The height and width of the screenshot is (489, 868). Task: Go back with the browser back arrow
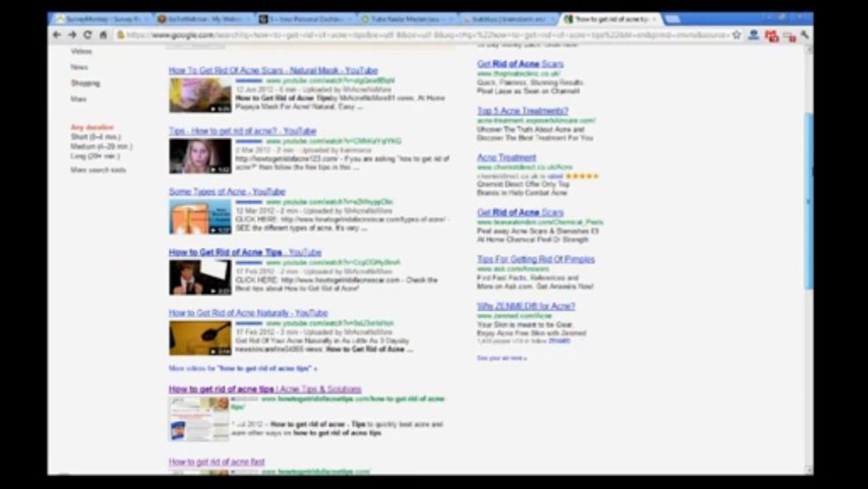pyautogui.click(x=57, y=35)
